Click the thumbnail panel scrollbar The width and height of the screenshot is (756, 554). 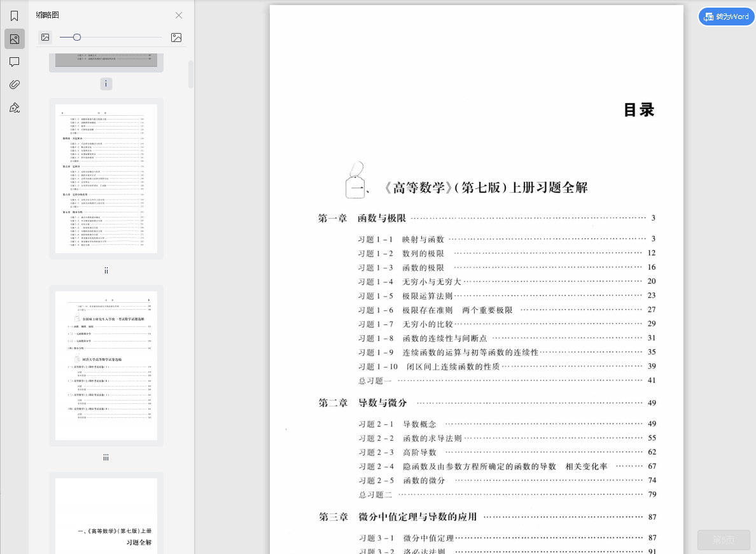coord(191,74)
